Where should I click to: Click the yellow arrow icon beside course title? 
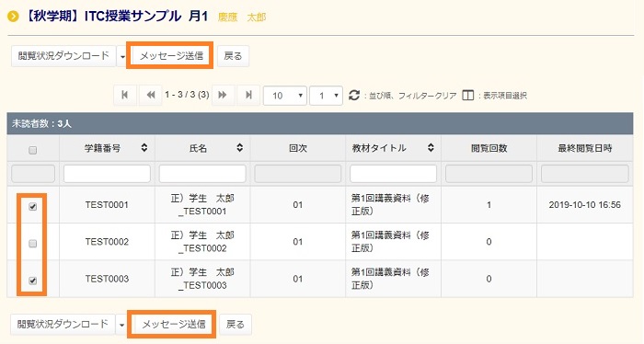pyautogui.click(x=13, y=17)
